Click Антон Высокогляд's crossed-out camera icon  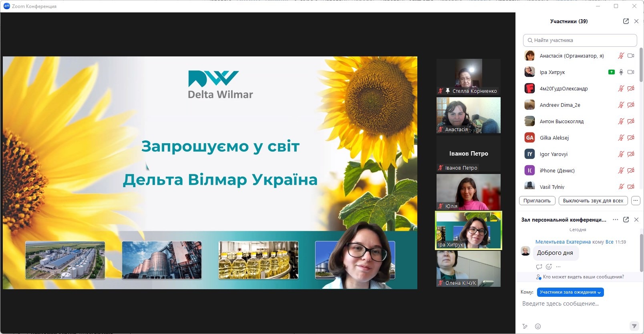tap(631, 122)
